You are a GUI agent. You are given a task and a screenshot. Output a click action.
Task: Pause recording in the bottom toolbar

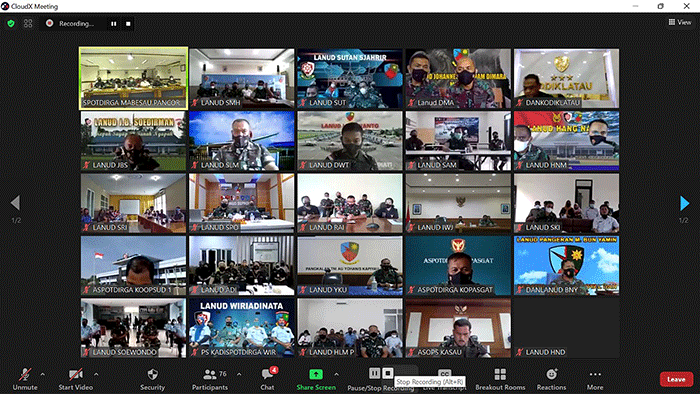click(x=375, y=373)
